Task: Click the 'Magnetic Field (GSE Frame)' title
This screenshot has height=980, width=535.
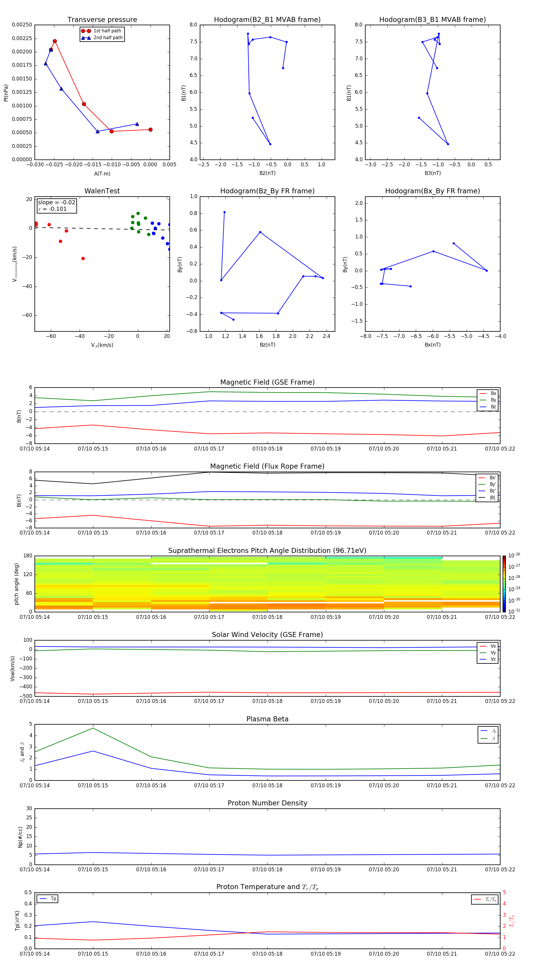Action: coord(267,382)
